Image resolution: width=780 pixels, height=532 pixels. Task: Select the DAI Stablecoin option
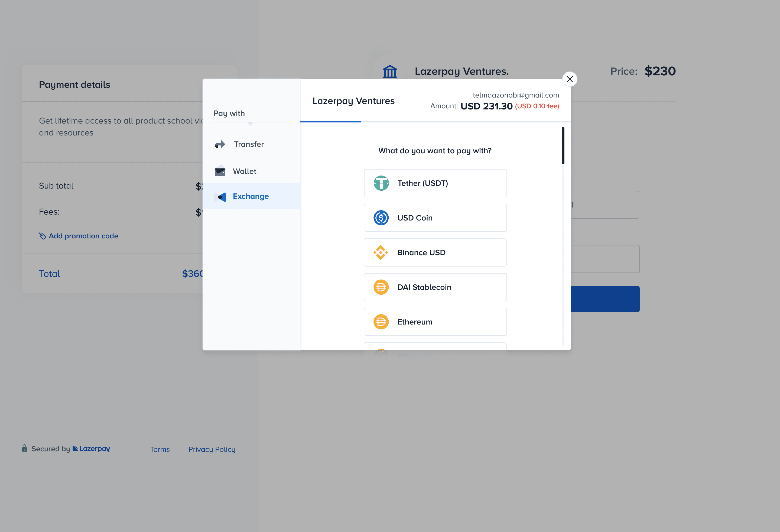(435, 287)
